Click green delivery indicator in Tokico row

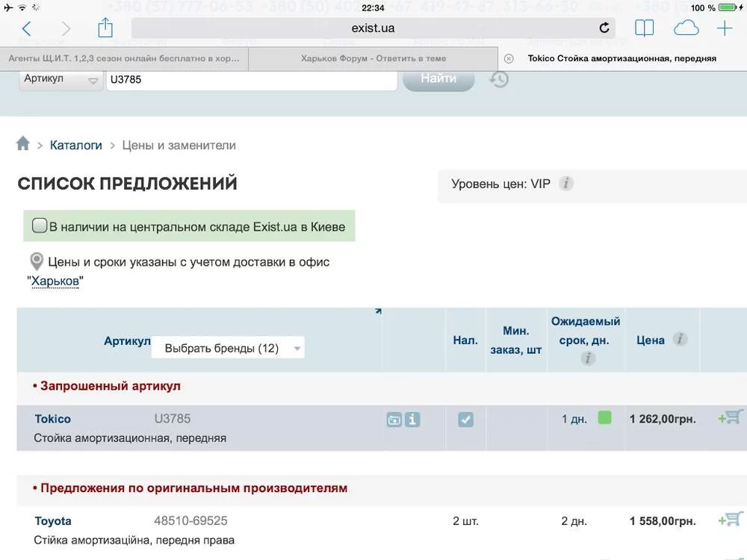pos(604,418)
